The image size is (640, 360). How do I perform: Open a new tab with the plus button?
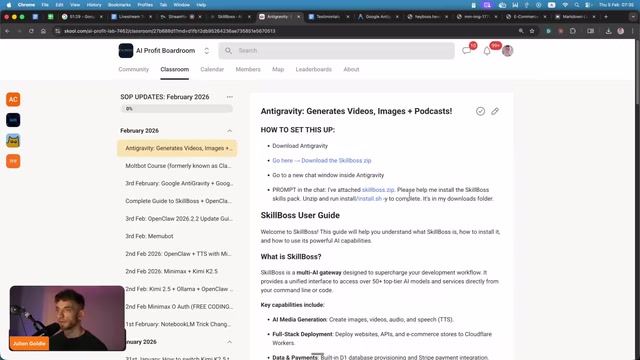(606, 17)
